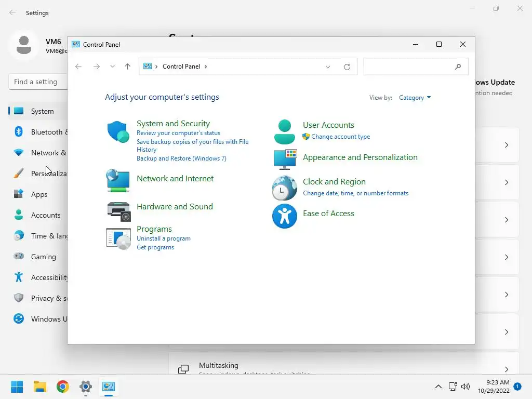
Task: Open the volume speaker tray icon
Action: click(x=465, y=387)
